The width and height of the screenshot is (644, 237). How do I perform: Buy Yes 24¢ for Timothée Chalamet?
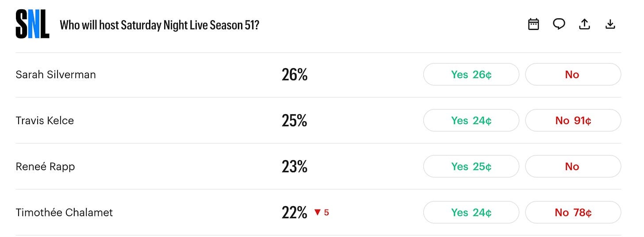(471, 212)
